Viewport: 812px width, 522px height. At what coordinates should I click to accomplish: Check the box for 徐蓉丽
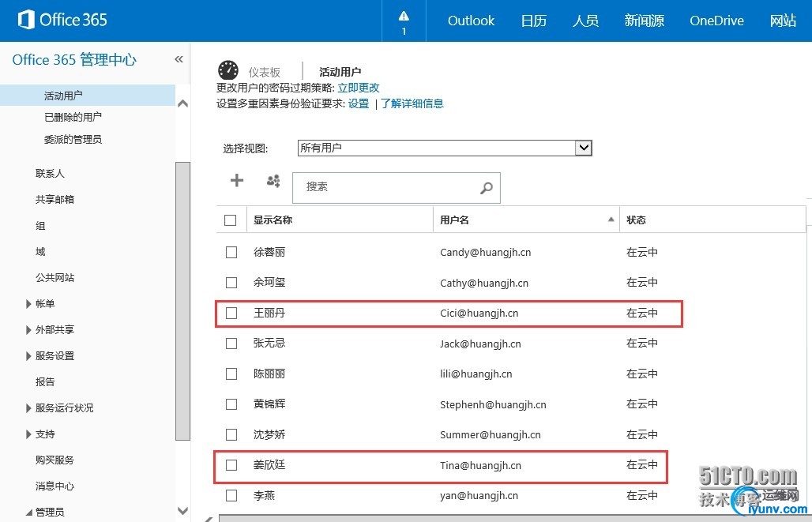[231, 252]
